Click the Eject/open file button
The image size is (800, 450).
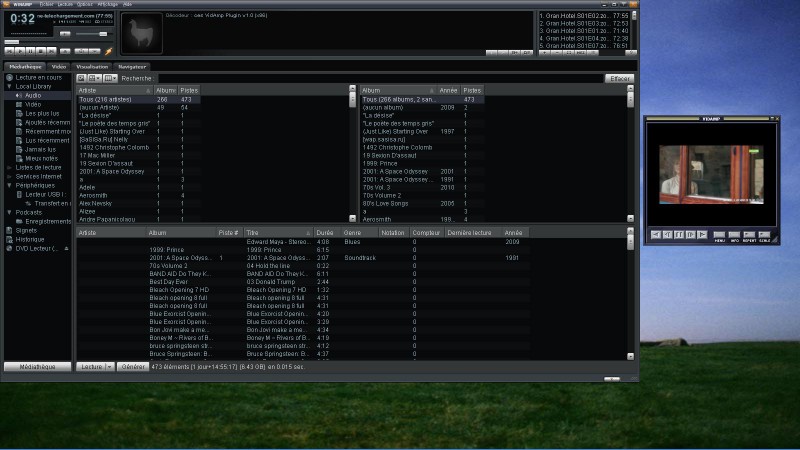65,51
